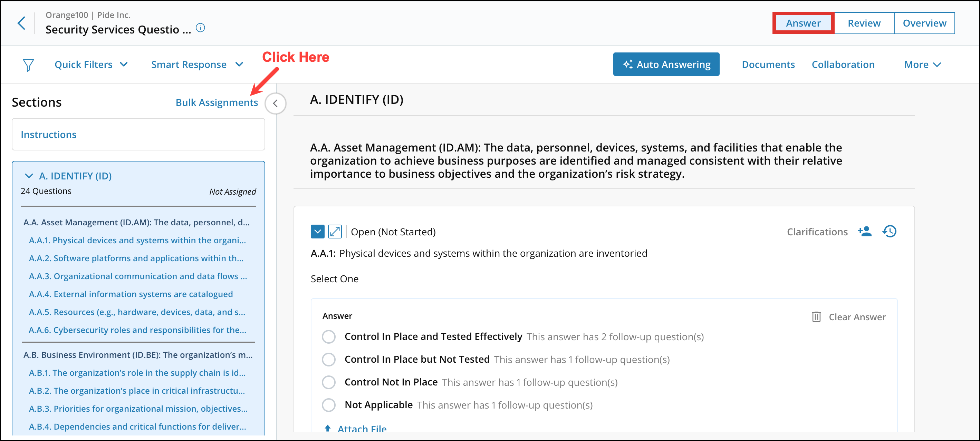
Task: Go back using the left arrow icon
Action: click(x=21, y=23)
